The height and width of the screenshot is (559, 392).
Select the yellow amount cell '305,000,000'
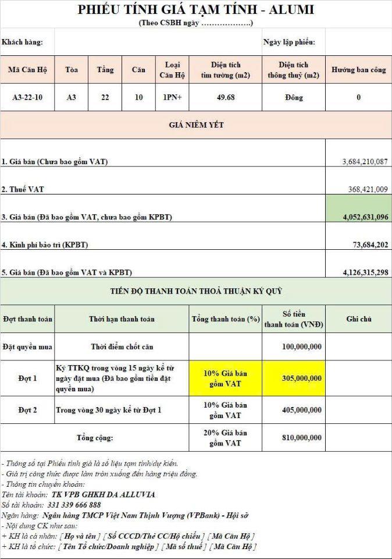[294, 378]
